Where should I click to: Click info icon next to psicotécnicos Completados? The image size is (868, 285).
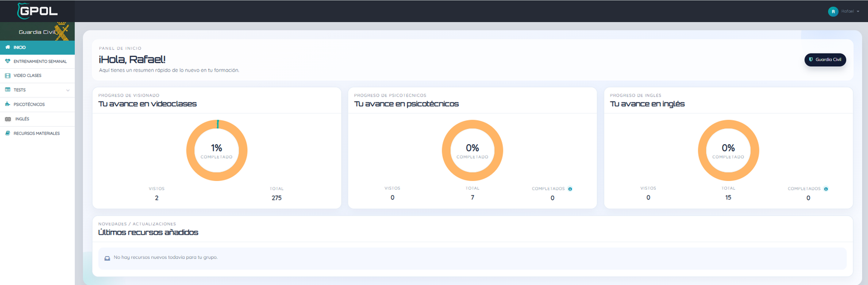click(570, 189)
